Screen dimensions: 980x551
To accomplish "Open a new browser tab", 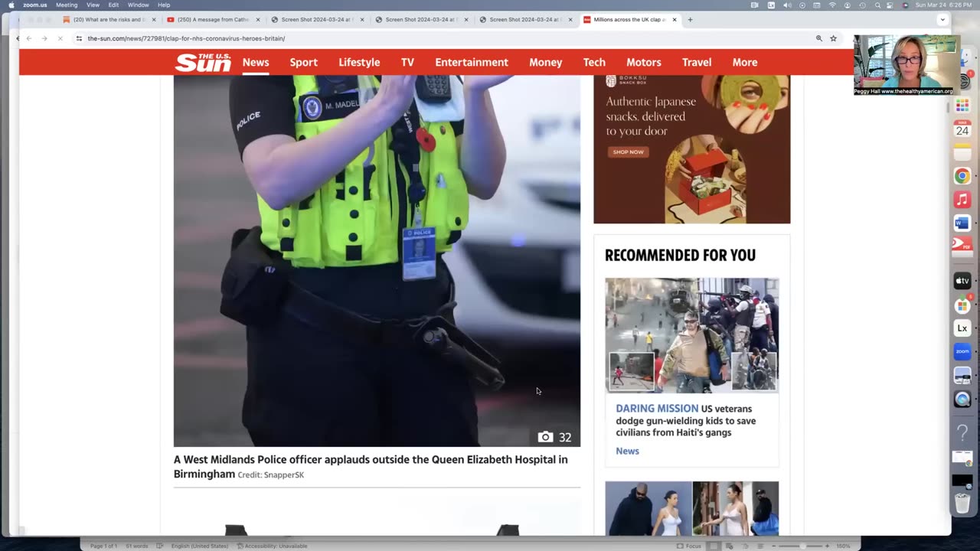I will 690,20.
